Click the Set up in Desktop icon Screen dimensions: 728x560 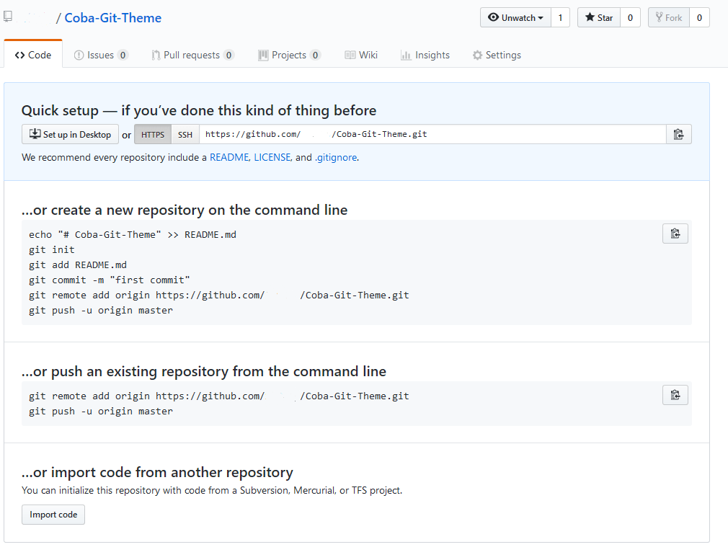[34, 133]
